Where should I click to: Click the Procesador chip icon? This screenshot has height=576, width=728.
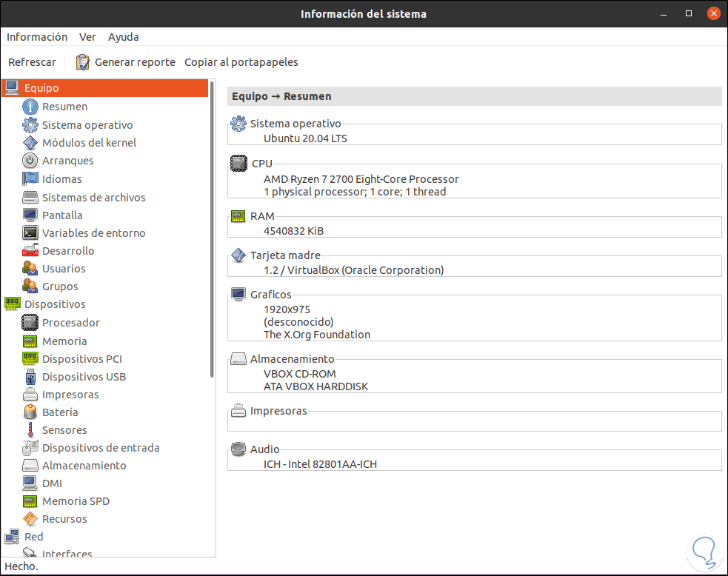[30, 323]
